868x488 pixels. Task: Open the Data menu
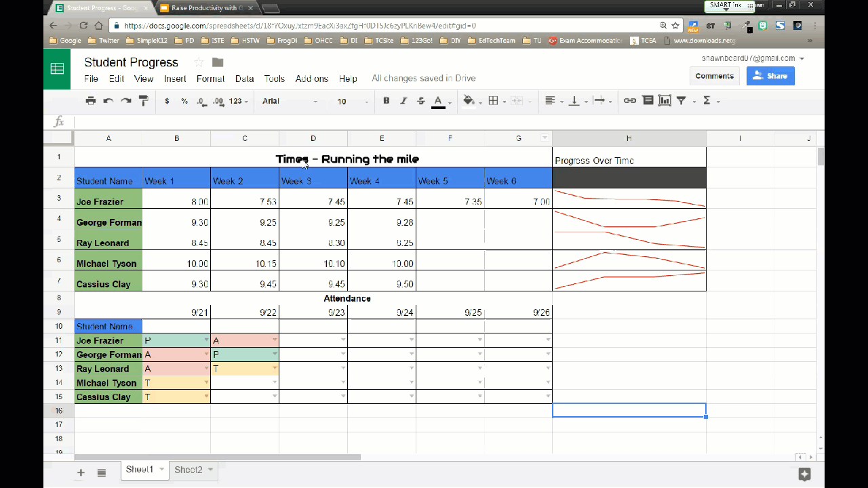[244, 79]
